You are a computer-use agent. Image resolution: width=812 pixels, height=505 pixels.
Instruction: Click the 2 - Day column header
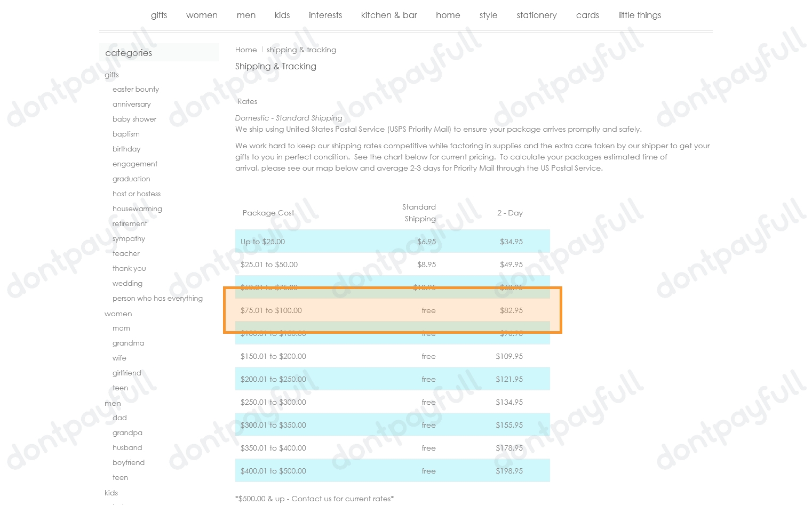tap(510, 213)
